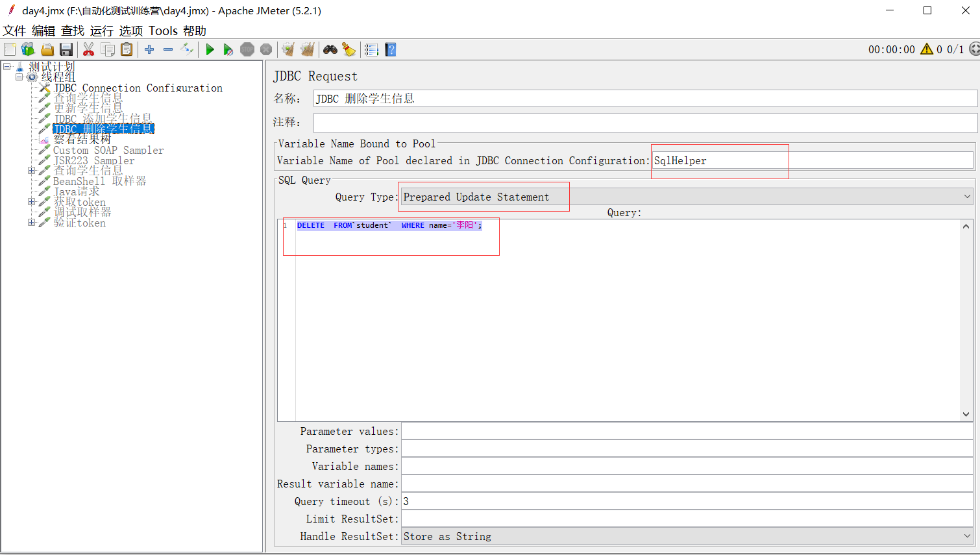This screenshot has width=980, height=555.
Task: Expand the 查询学生信息 node with plus toggle
Action: coord(31,171)
